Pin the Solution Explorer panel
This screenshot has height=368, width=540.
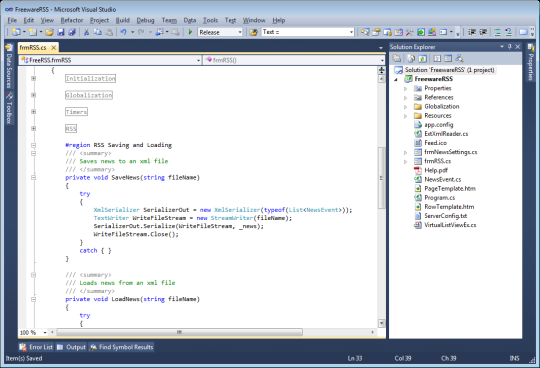(510, 46)
